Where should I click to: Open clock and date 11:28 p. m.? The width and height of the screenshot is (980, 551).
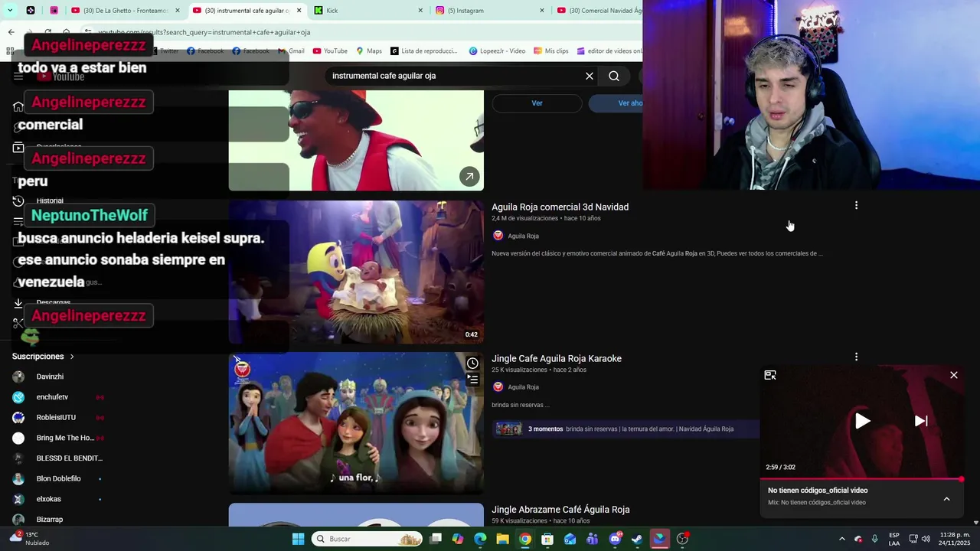tap(954, 539)
